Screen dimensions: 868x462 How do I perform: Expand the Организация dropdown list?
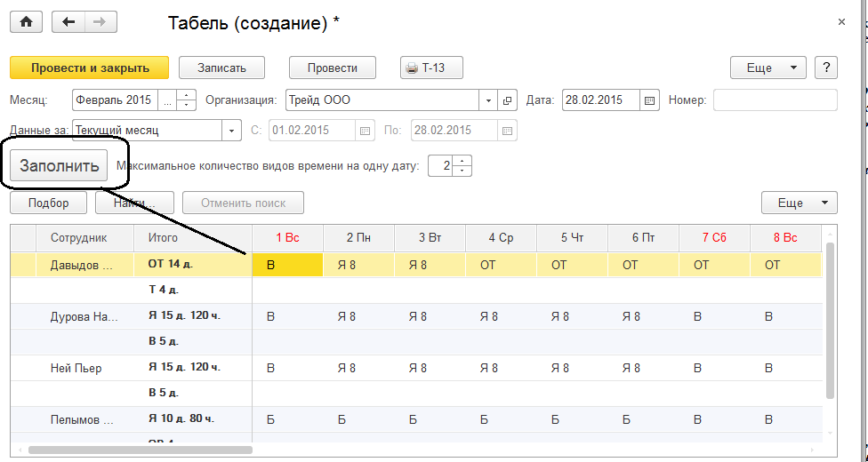489,100
